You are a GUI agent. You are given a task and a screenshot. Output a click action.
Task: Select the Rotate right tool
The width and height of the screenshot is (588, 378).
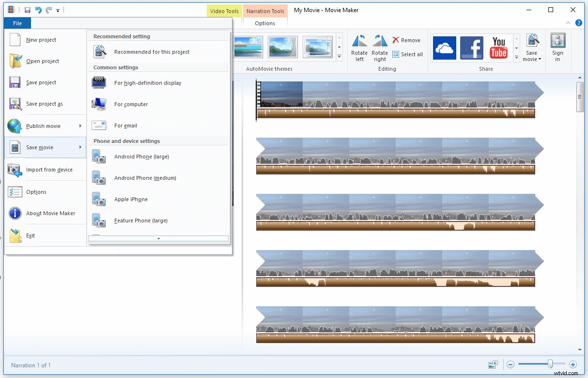click(x=380, y=47)
